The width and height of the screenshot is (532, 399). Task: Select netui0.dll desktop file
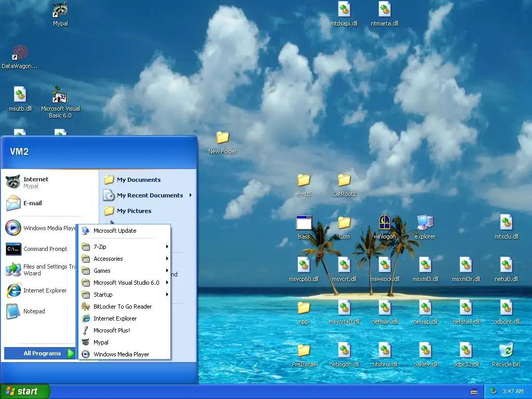coord(506,270)
